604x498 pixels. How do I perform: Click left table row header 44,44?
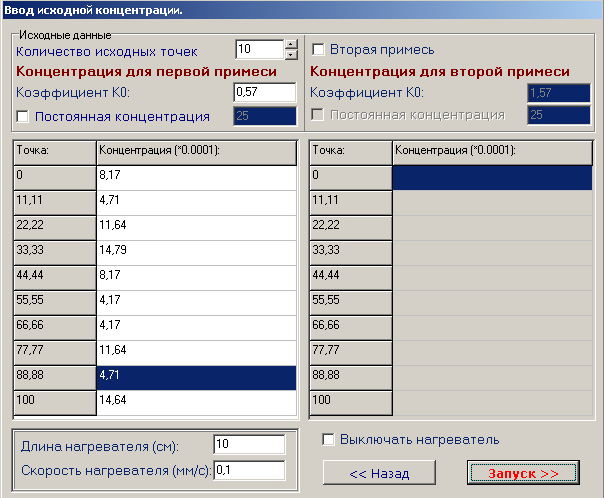[x=55, y=278]
